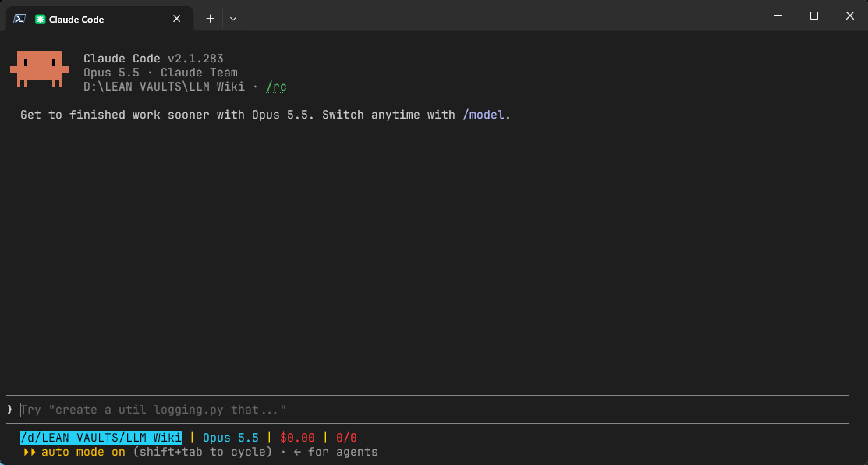Click the orange Claude mascot pixel art

tap(40, 69)
